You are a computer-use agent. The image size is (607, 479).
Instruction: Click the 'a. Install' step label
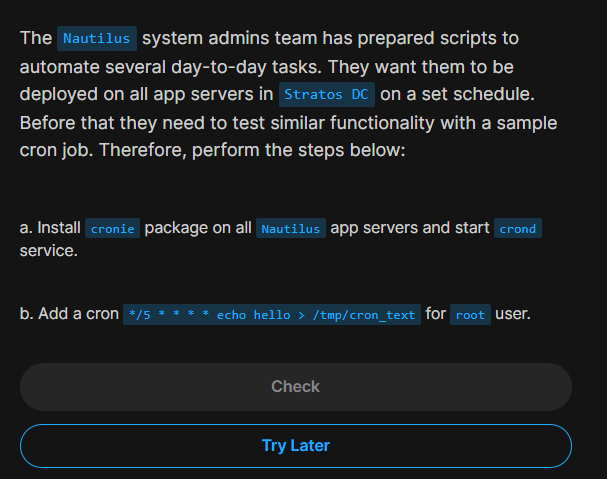(x=51, y=228)
